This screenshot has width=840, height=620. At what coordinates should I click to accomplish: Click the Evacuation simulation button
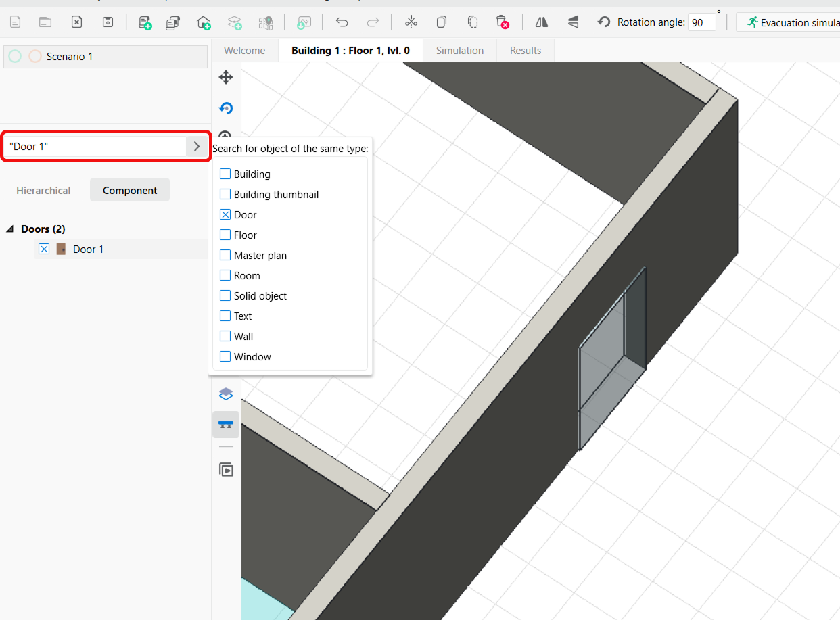coord(791,22)
